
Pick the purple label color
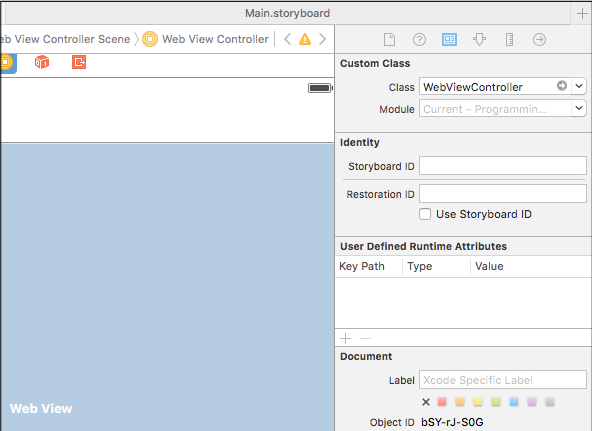pos(532,402)
